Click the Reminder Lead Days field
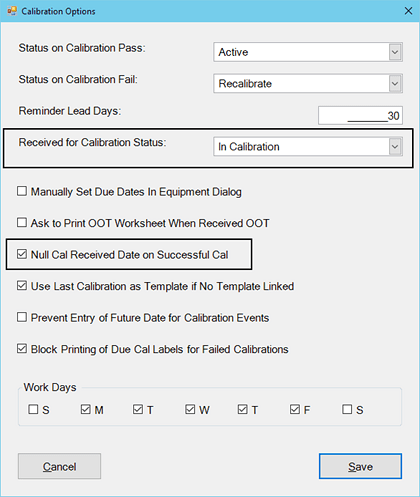Screen dimensions: 420x497 click(360, 115)
